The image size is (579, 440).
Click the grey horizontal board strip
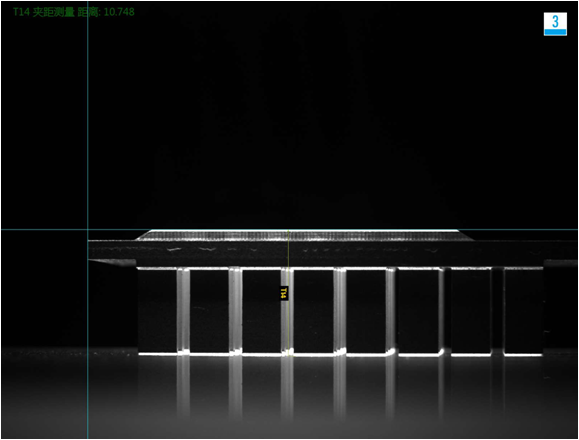tap(332, 253)
